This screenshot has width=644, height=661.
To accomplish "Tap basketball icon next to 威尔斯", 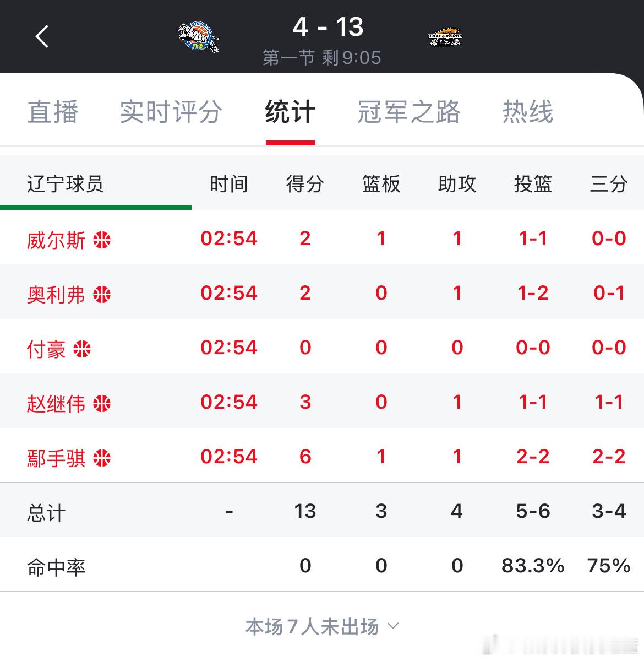I will coord(102,240).
